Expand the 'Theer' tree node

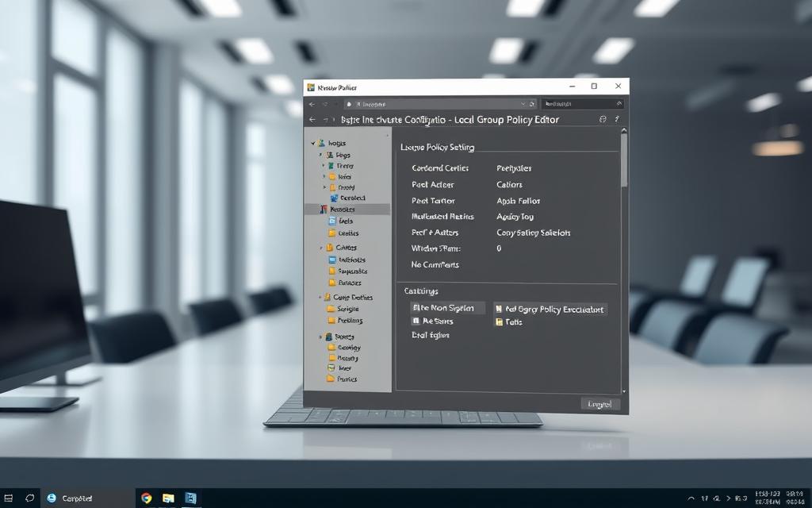[324, 166]
